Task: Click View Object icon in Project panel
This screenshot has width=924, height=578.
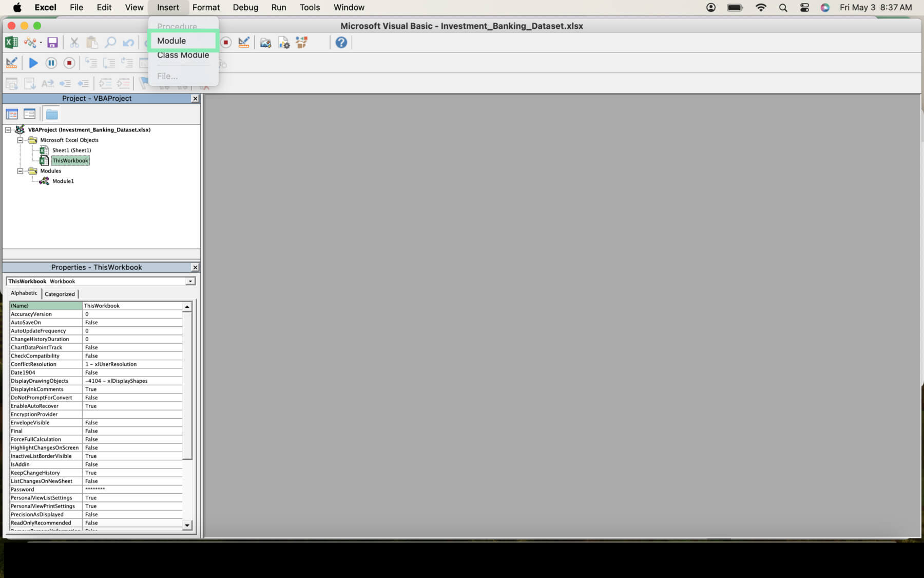Action: pos(30,114)
